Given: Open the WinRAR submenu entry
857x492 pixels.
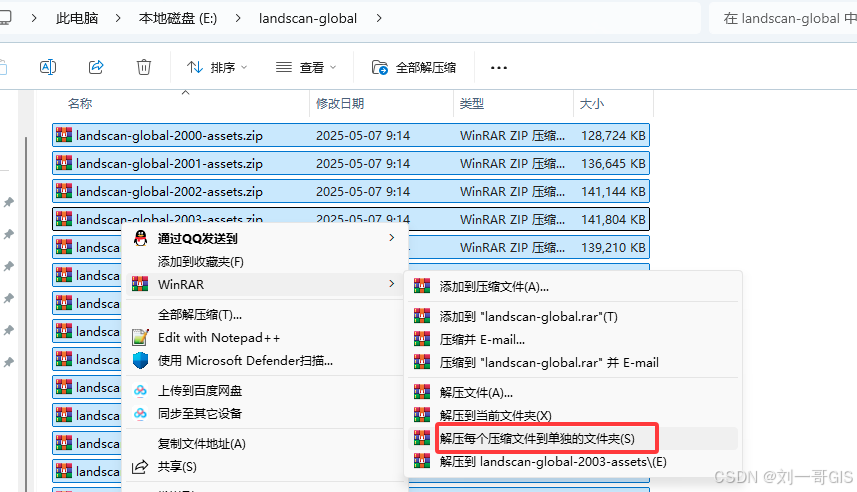Looking at the screenshot, I should click(265, 284).
